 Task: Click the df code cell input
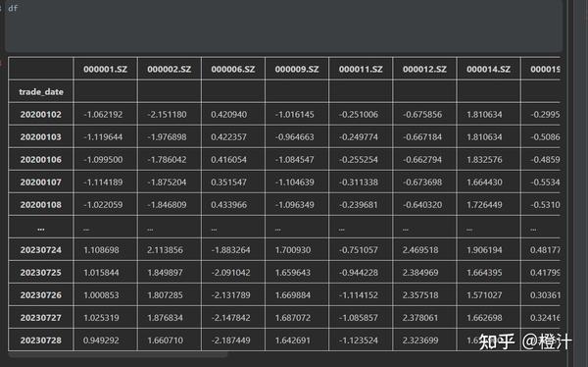283,26
